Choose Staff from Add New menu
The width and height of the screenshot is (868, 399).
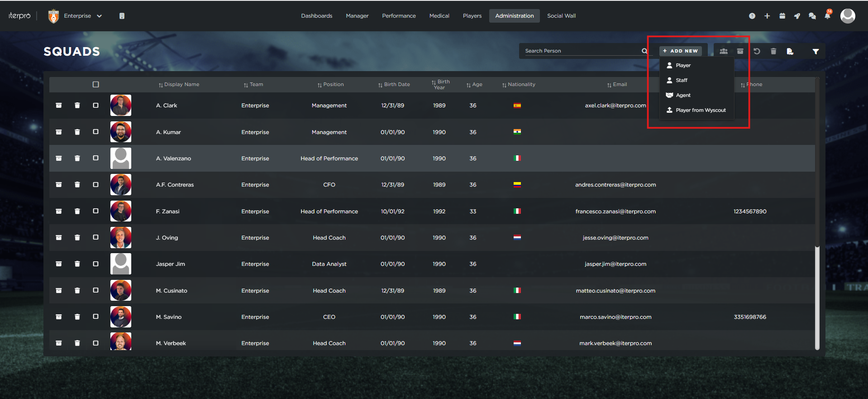(681, 80)
